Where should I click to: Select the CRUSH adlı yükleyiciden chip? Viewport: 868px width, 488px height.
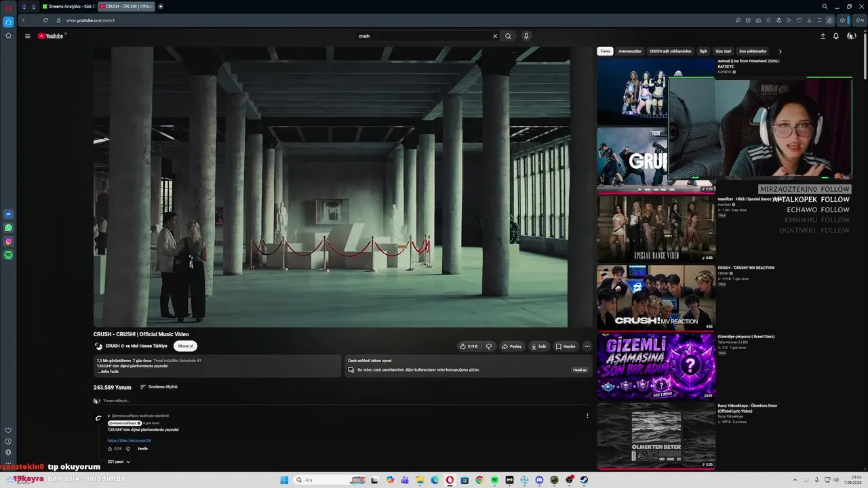pos(671,51)
